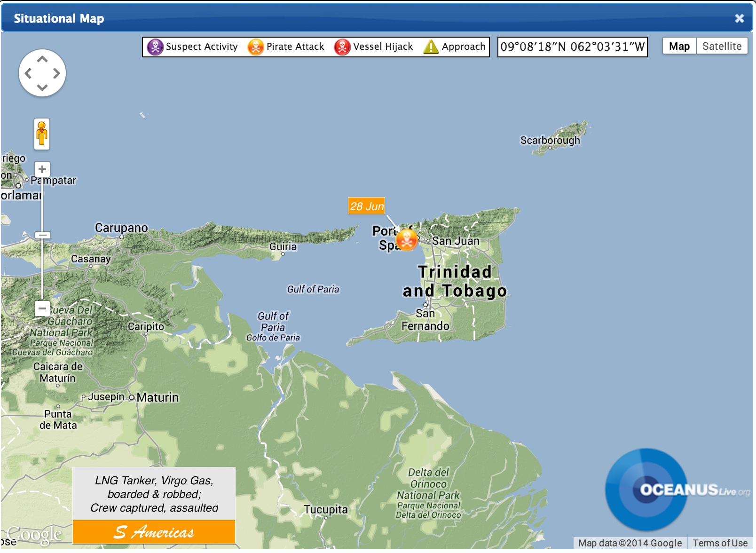Click the Scarborough label on Tobago
Screen dimensions: 756x553
pos(550,140)
